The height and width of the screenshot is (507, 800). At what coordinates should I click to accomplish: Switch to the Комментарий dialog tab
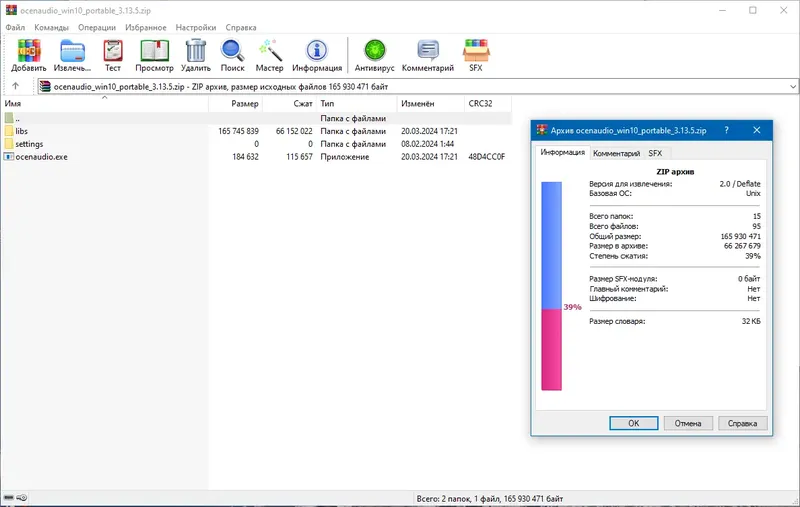click(616, 153)
